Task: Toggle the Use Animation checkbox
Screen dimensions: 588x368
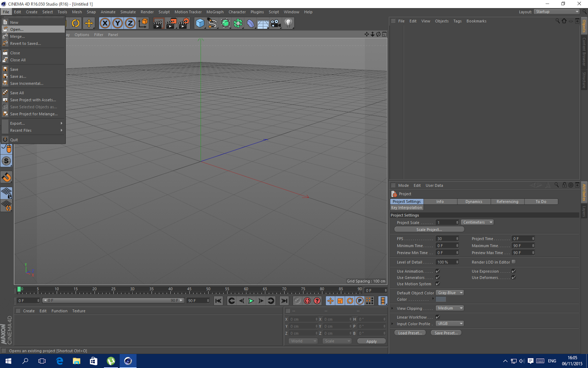Action: click(438, 271)
